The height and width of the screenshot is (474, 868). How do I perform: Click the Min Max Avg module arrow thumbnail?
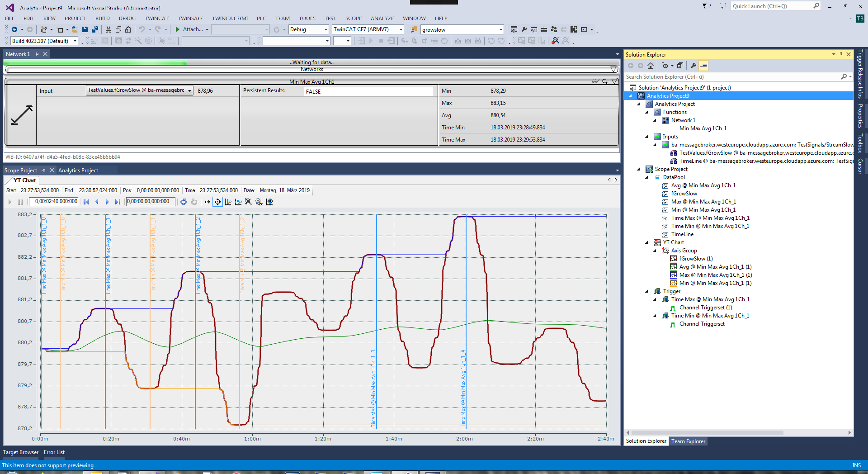21,115
